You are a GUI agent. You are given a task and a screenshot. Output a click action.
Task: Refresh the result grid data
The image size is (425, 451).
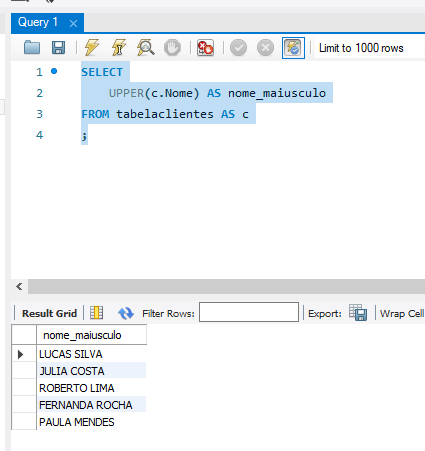click(x=126, y=313)
